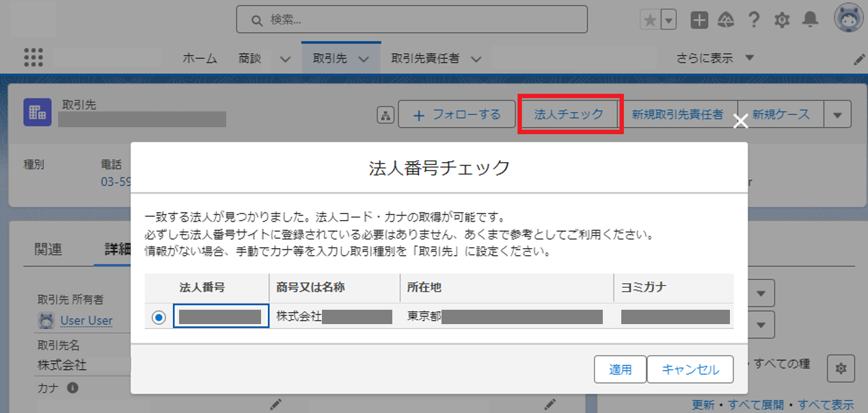This screenshot has height=413, width=868.
Task: Click the 株式会社 name cell in results
Action: 335,317
